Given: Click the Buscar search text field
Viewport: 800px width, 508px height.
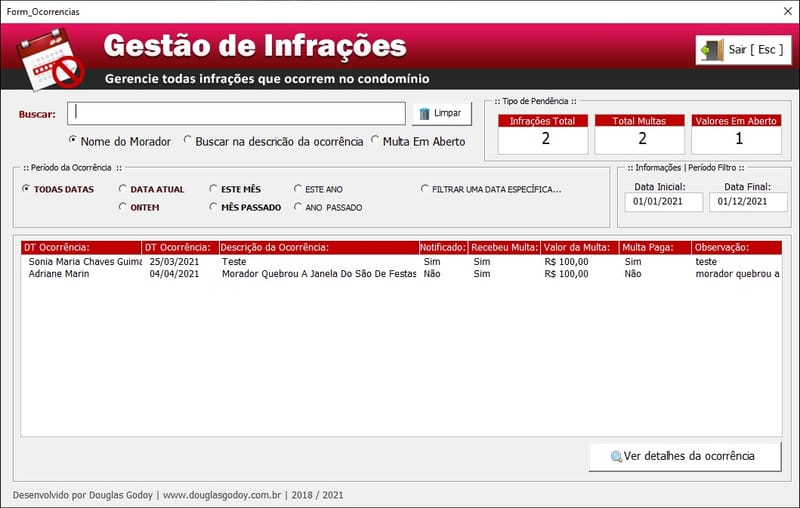Looking at the screenshot, I should 238,113.
